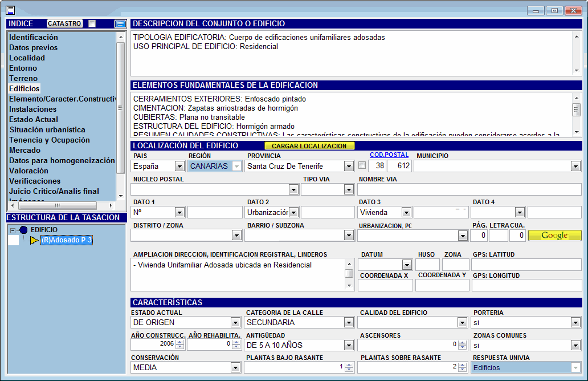Screen dimensions: 588x381
Task: Click the application icon in the title bar
Action: tap(10, 10)
